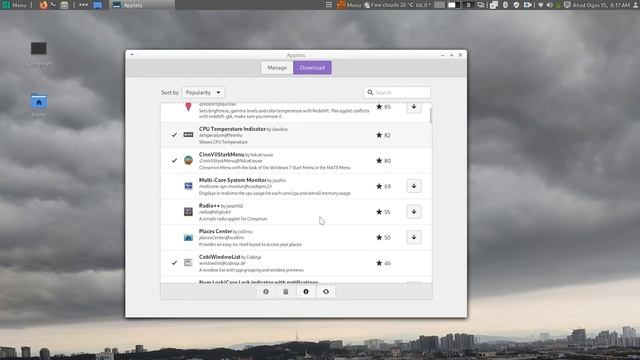This screenshot has width=640, height=360.
Task: Click the refresh button in the bottom toolbar
Action: pos(326,291)
